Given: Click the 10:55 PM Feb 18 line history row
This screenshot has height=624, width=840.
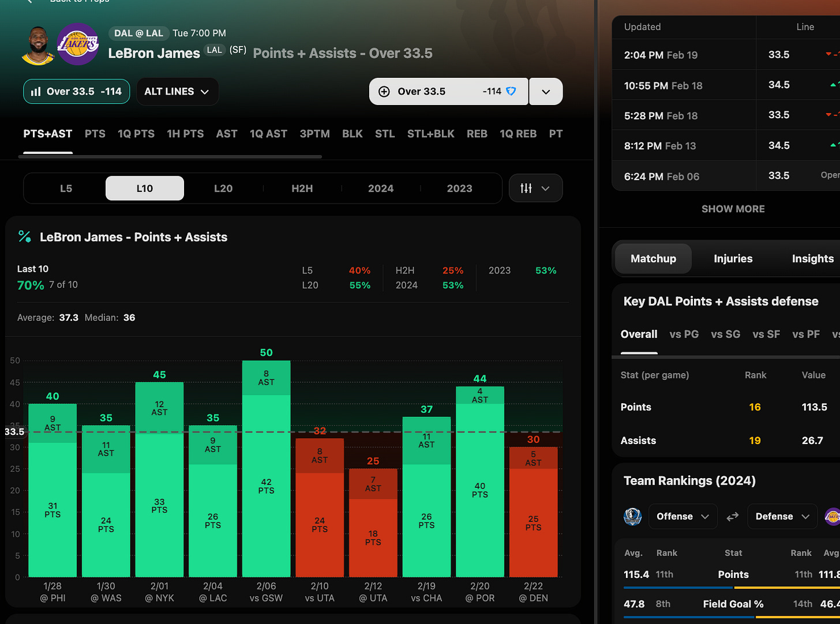Looking at the screenshot, I should (726, 85).
